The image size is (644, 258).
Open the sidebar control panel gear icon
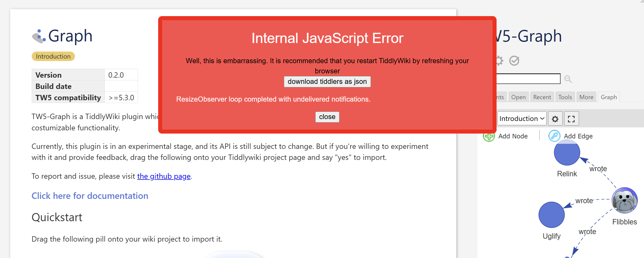(500, 61)
